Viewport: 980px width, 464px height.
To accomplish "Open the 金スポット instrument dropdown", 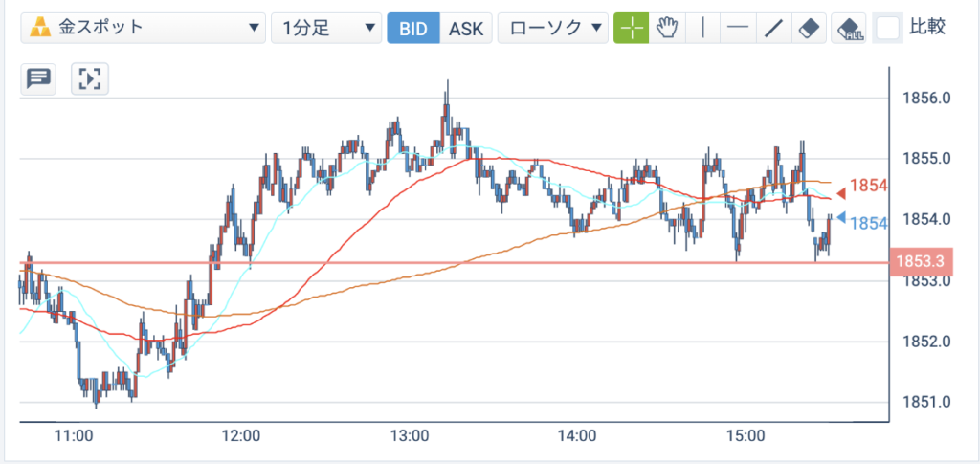I will click(x=144, y=28).
